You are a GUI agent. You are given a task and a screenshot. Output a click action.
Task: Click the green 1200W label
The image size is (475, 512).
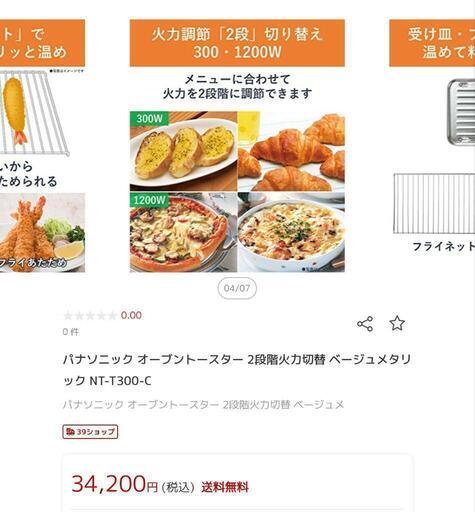click(x=149, y=200)
